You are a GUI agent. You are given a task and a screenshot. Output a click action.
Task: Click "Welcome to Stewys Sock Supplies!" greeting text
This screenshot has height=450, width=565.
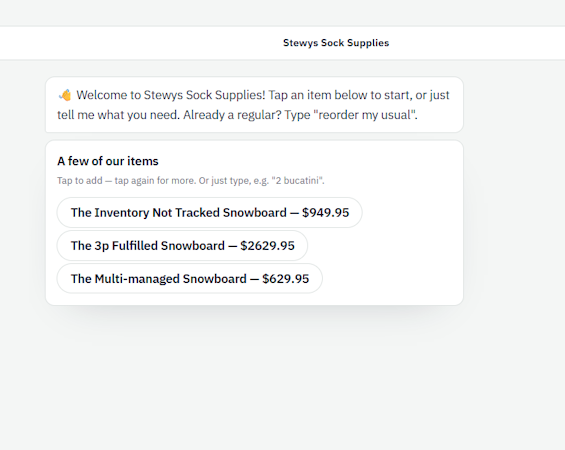pyautogui.click(x=171, y=95)
